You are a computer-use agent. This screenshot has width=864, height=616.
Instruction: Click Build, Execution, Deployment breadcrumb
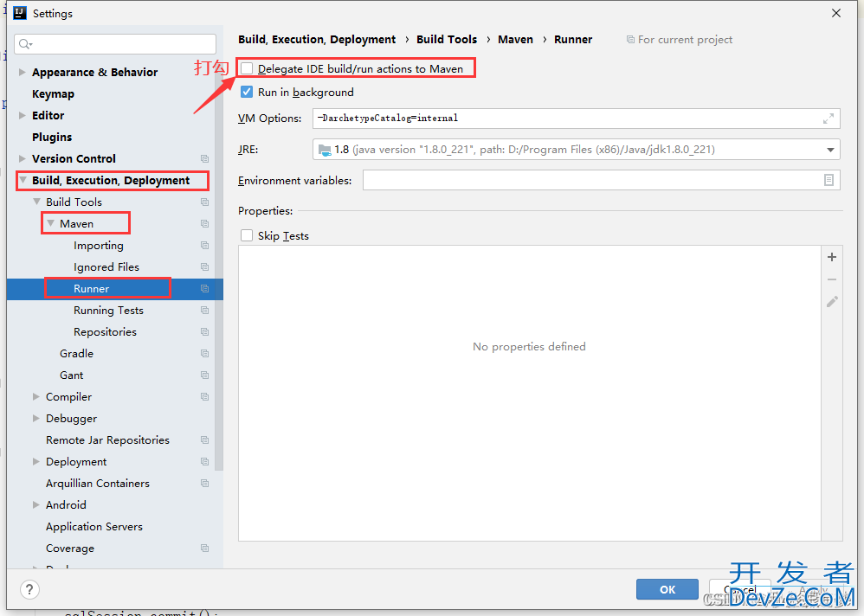click(x=317, y=40)
